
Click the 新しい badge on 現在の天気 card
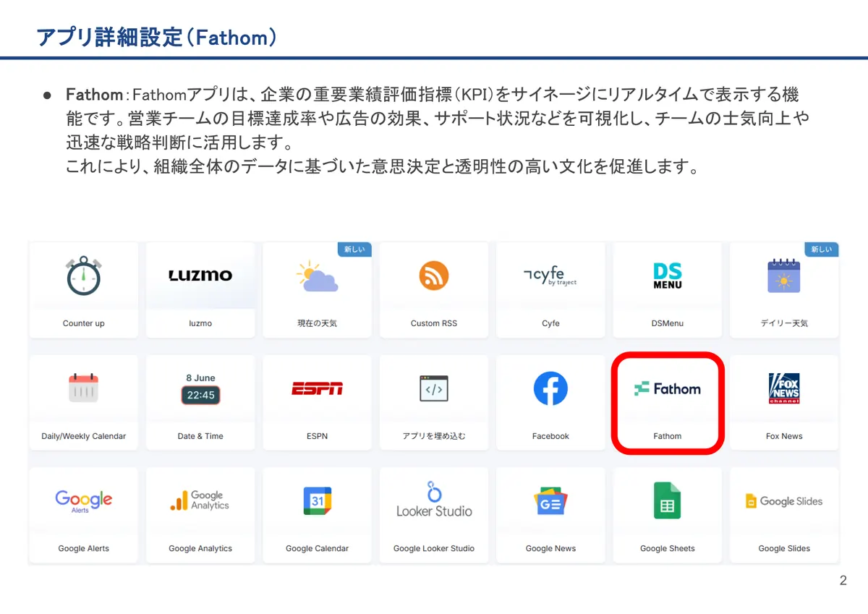click(354, 250)
